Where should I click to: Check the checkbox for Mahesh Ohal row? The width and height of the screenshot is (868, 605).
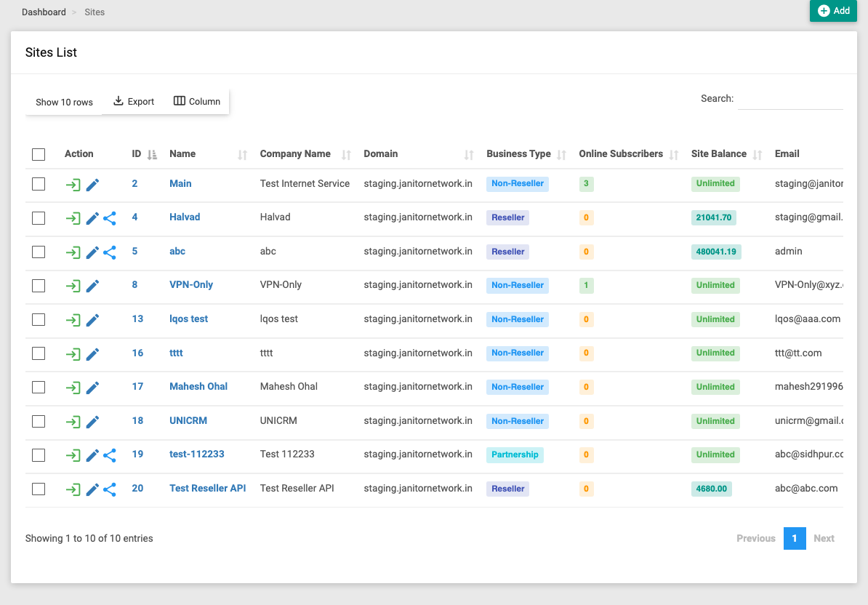click(39, 387)
